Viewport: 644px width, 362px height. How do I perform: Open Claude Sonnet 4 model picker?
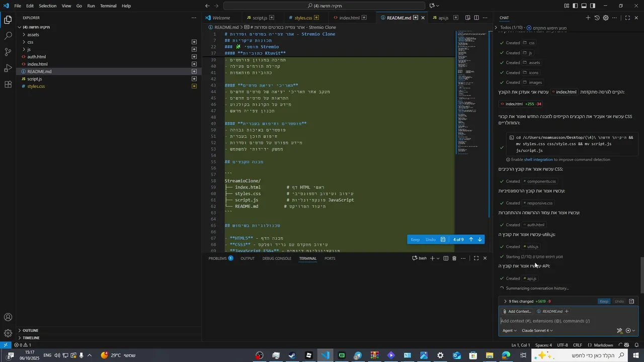[x=537, y=331]
